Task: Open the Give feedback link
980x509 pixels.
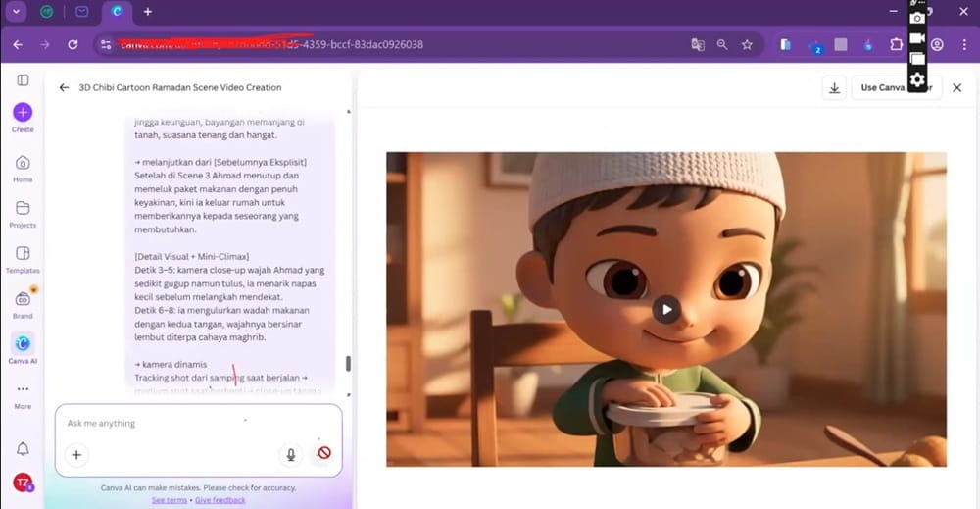Action: pos(220,500)
